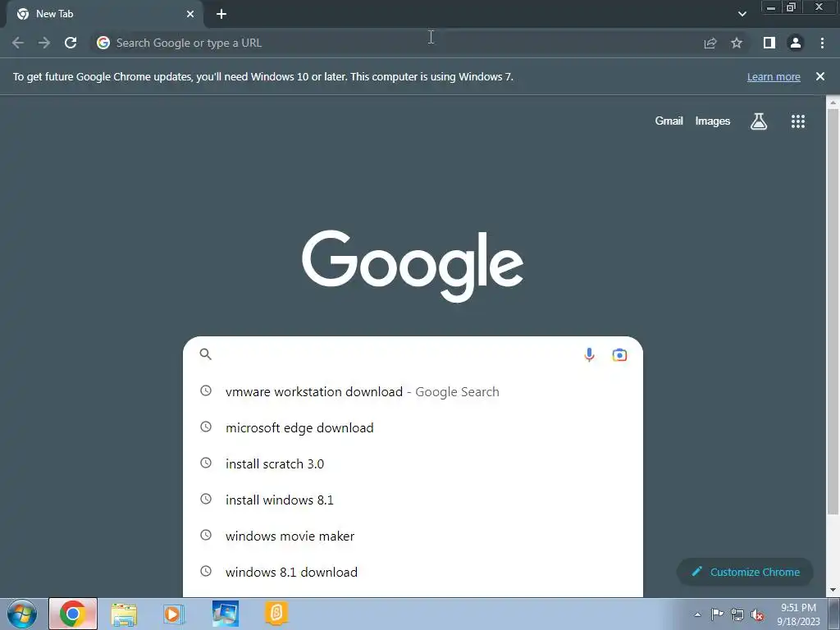
Task: Choose install scratch 3.0 suggestion
Action: [413, 463]
